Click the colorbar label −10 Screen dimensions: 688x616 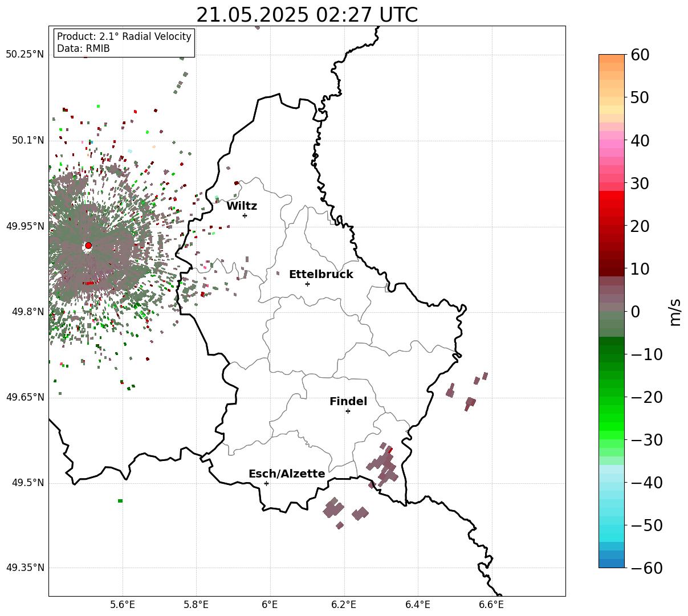647,354
